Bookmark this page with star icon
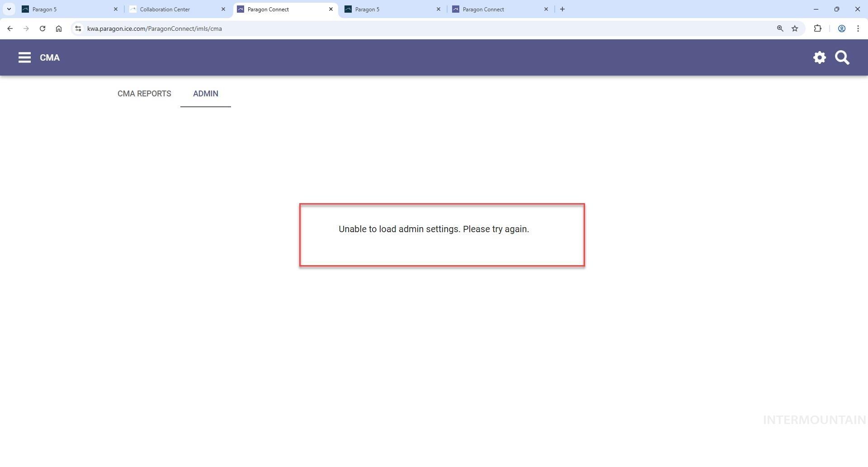Screen dimensions: 868x467 (x=795, y=29)
